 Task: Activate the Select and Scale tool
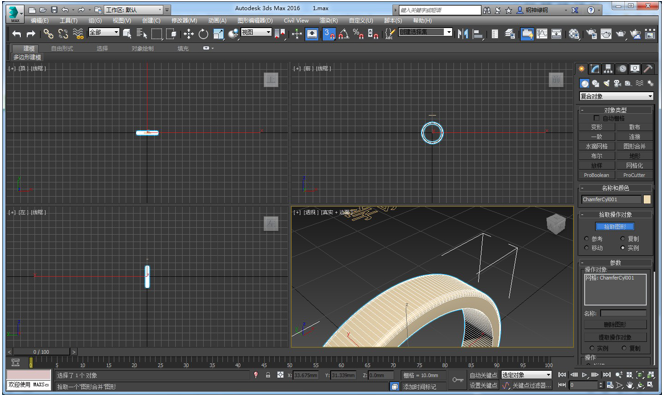218,34
